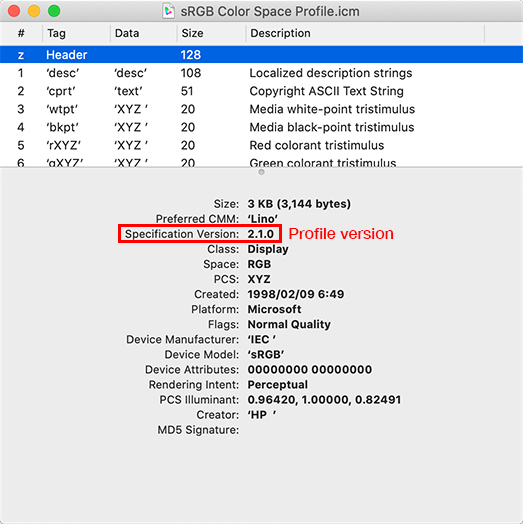Click the Device Manufacturer value 'IEC '

pos(262,339)
